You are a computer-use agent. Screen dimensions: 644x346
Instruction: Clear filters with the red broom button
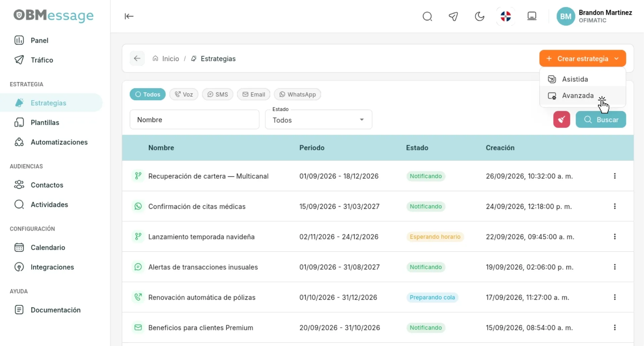(x=562, y=119)
